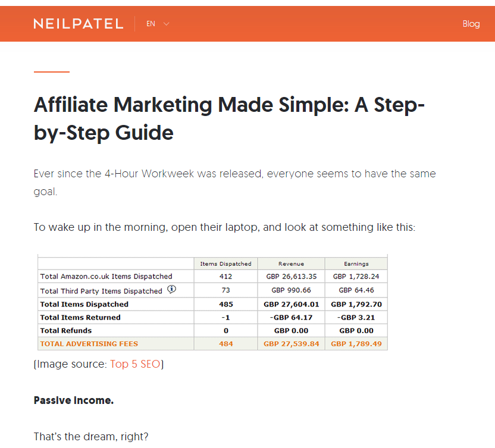Click the bold Passive income text
Screen dimensions: 495x448
73,400
